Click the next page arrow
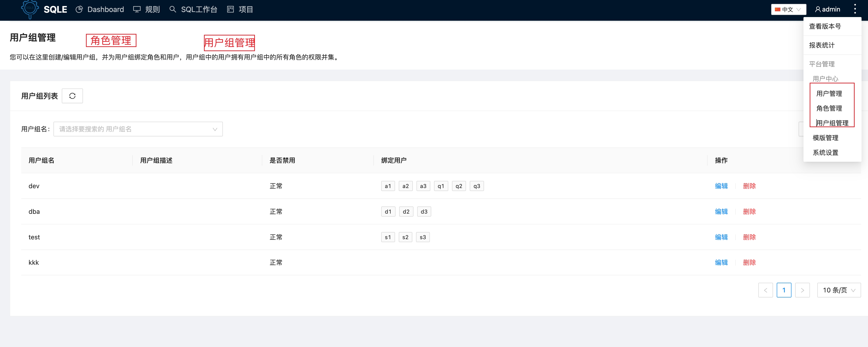This screenshot has height=347, width=868. 802,290
